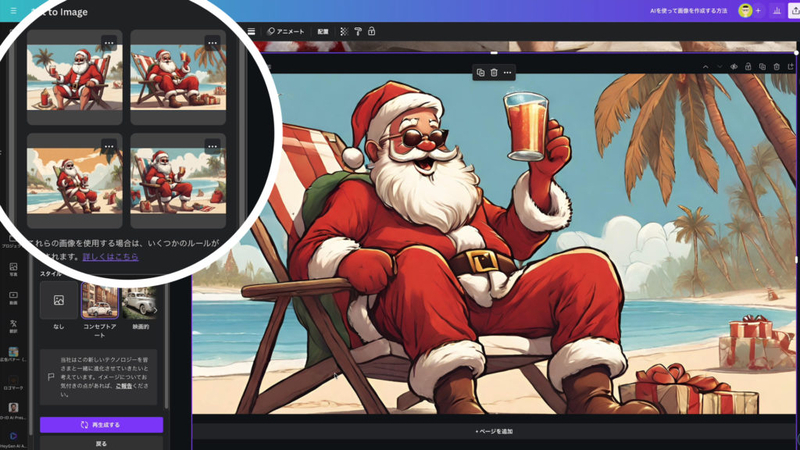Viewport: 800px width, 450px height.
Task: Click the top-right corner resize handle
Action: [x=796, y=53]
